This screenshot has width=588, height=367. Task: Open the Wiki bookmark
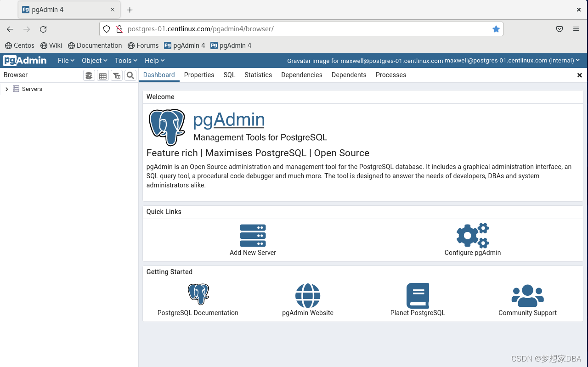pos(51,45)
